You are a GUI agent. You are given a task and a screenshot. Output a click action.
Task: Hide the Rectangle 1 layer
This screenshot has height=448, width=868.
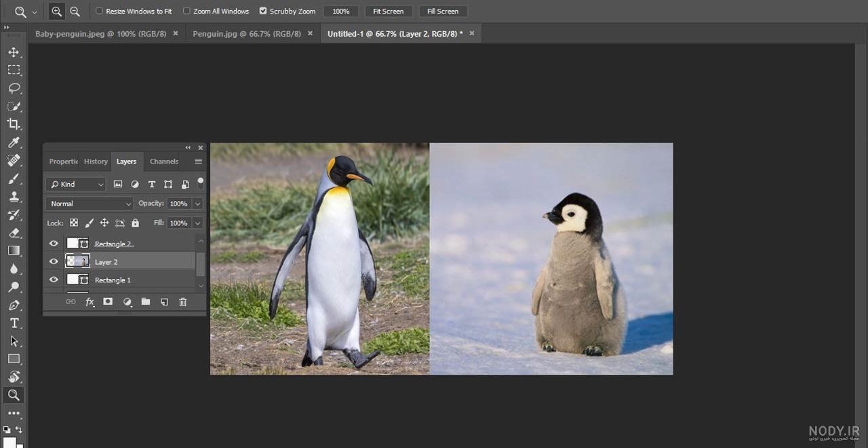(54, 280)
